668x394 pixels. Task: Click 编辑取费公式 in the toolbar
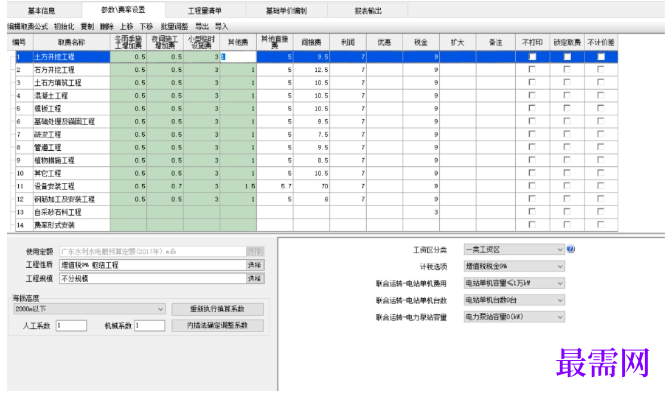(x=28, y=26)
